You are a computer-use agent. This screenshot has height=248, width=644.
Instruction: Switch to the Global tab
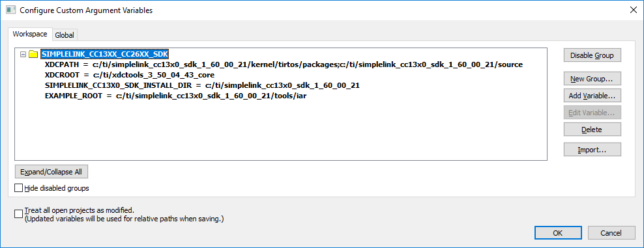65,35
